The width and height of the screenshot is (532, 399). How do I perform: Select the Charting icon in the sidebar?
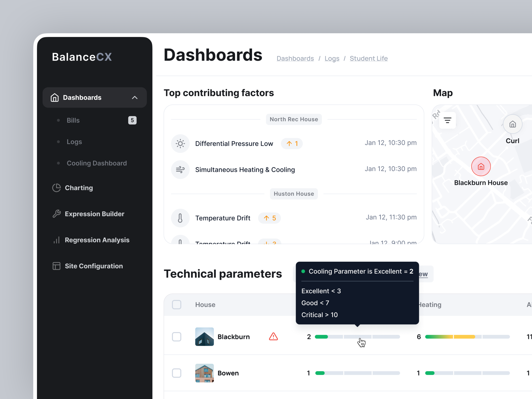tap(56, 188)
